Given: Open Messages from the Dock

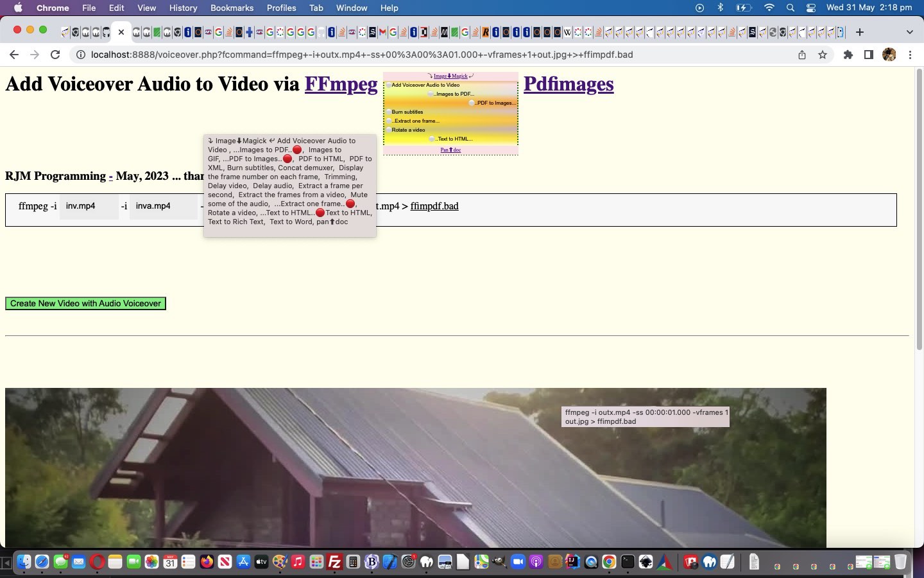Looking at the screenshot, I should coord(60,562).
